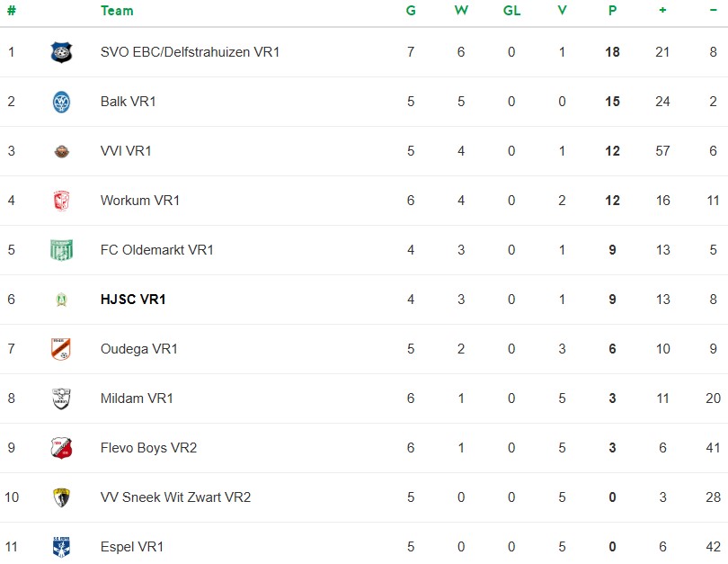Screen dimensions: 728x564
Task: Click the HJSC VR1 club emblem
Action: (x=61, y=300)
